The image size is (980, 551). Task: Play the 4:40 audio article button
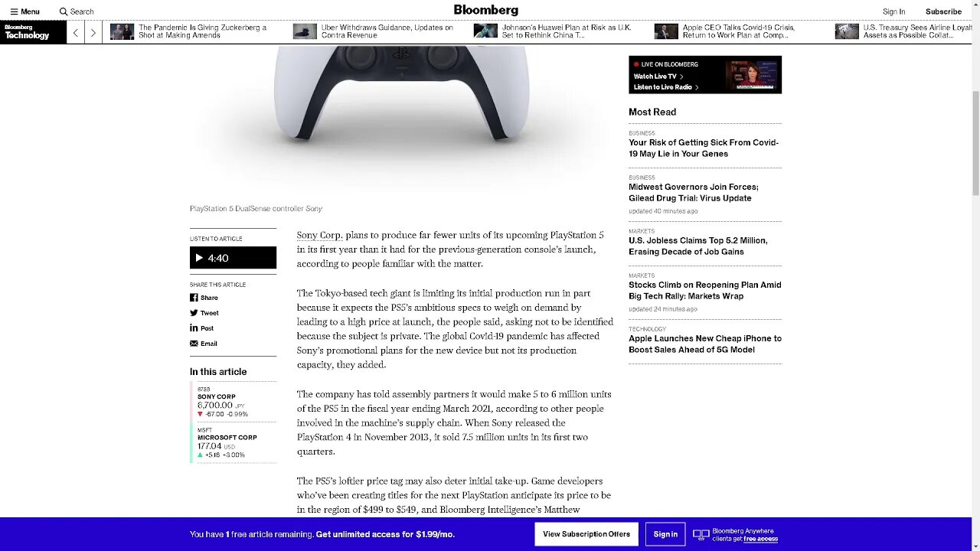(x=233, y=258)
